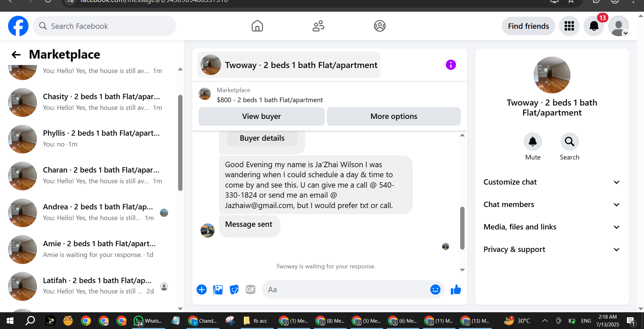Click chat messages scrollbar thumb

(x=462, y=228)
